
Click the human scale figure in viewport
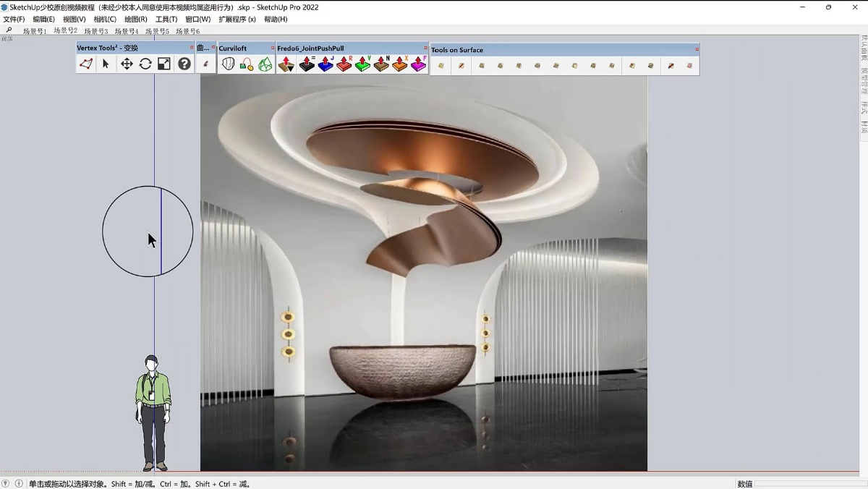(x=153, y=413)
